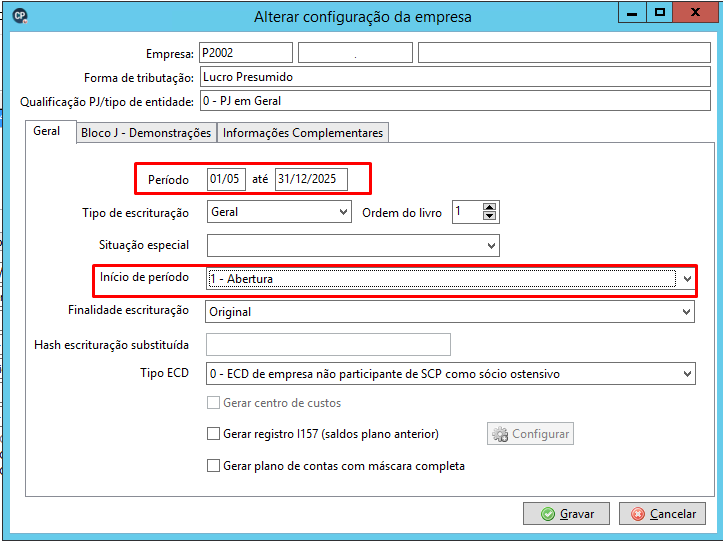This screenshot has height=542, width=723.
Task: Click the wide third Empresa field
Action: (564, 53)
